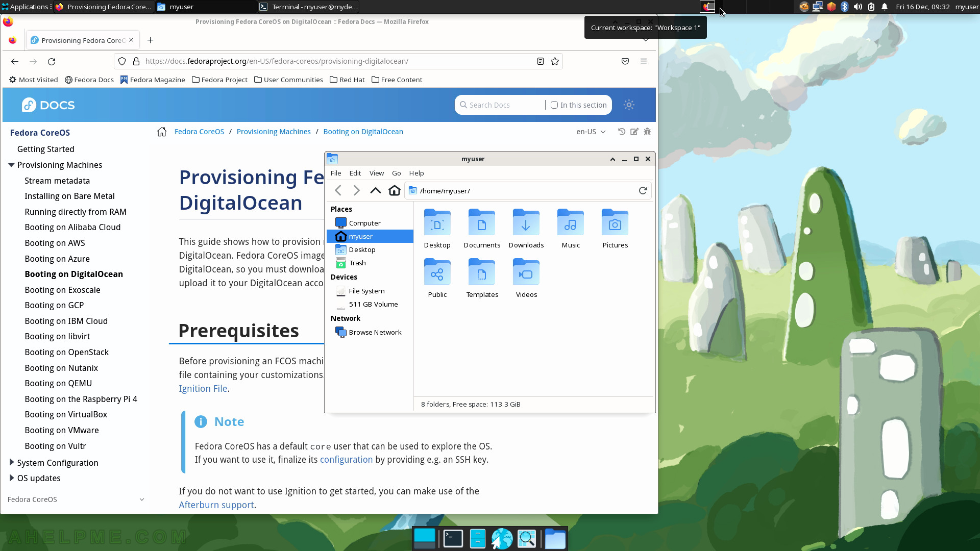
Task: Open Firefox application menu
Action: pyautogui.click(x=644, y=61)
